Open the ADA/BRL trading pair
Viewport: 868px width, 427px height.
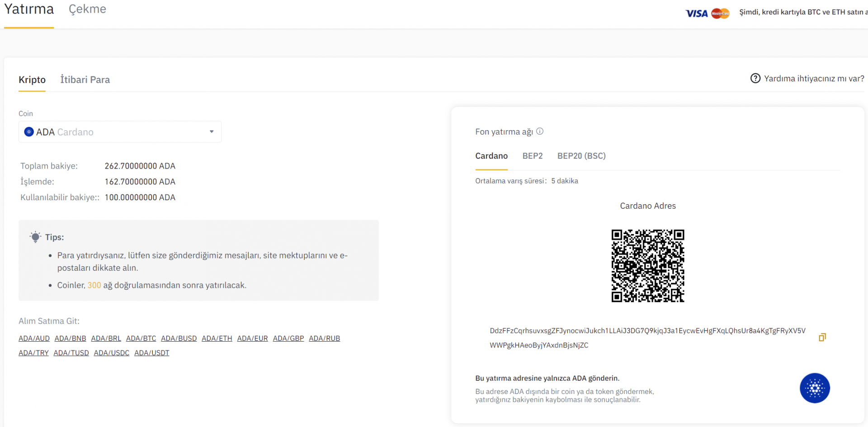coord(106,338)
